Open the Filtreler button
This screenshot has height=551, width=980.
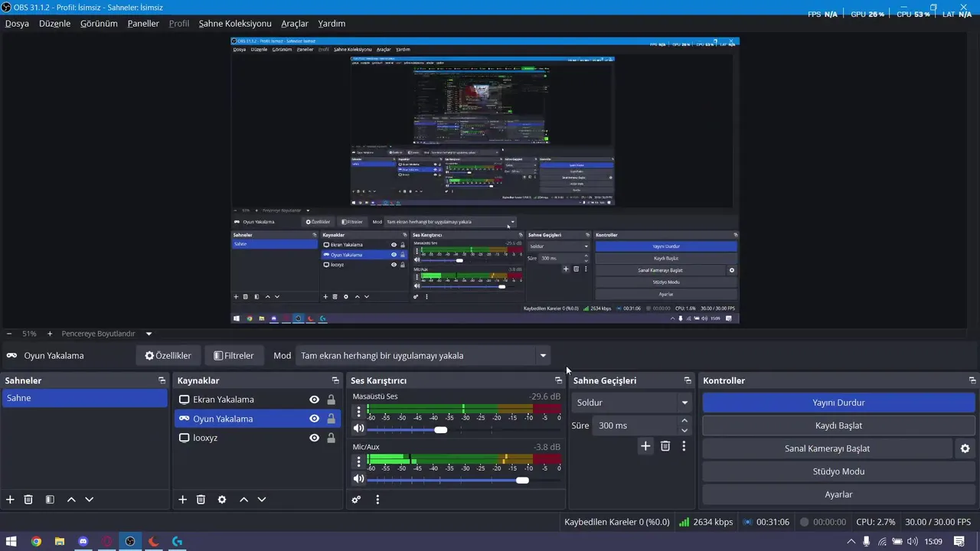pyautogui.click(x=234, y=356)
